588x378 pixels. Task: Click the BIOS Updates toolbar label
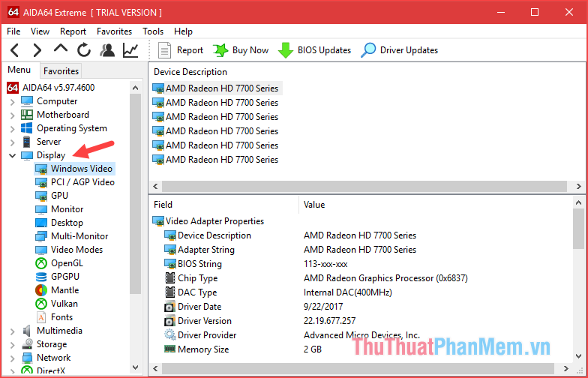point(324,50)
